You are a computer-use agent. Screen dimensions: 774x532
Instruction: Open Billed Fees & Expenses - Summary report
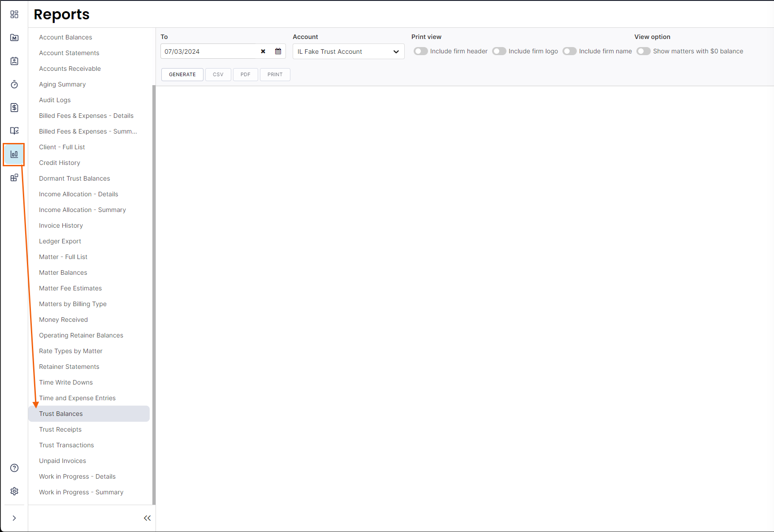pyautogui.click(x=89, y=131)
